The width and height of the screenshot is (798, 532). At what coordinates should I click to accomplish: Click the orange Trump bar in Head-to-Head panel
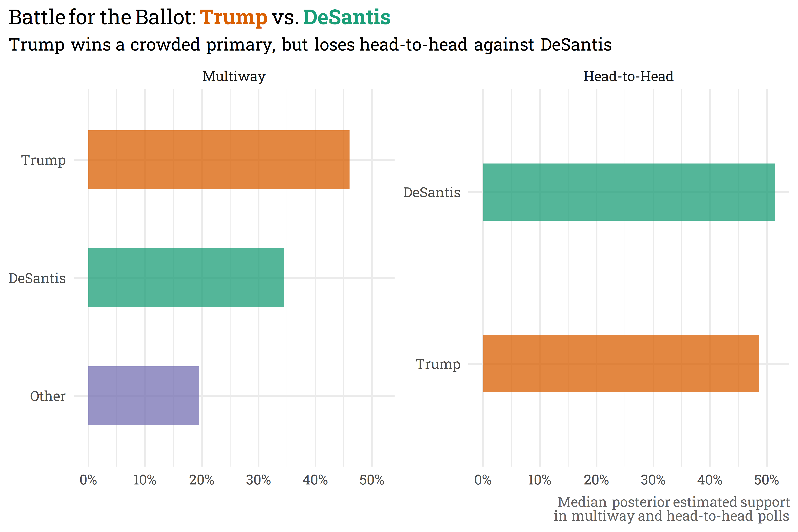pos(621,364)
